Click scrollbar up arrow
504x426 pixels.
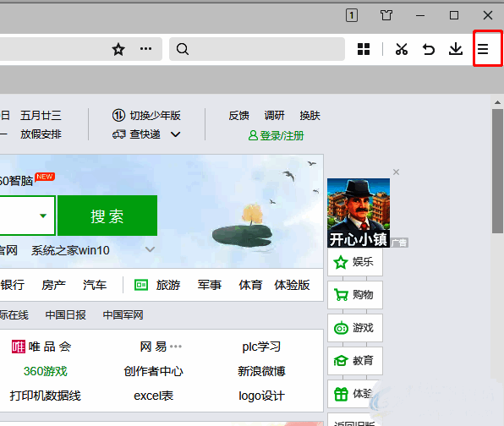point(497,102)
